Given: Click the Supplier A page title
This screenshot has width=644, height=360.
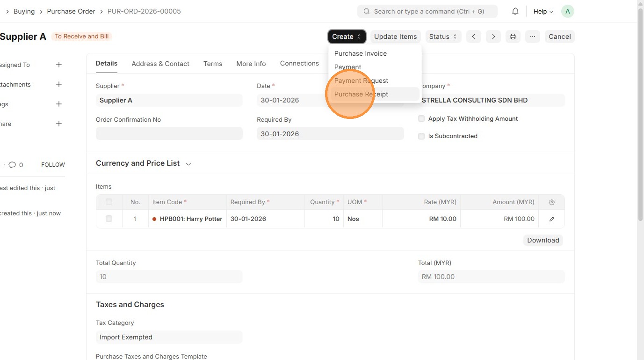Looking at the screenshot, I should coord(23,37).
